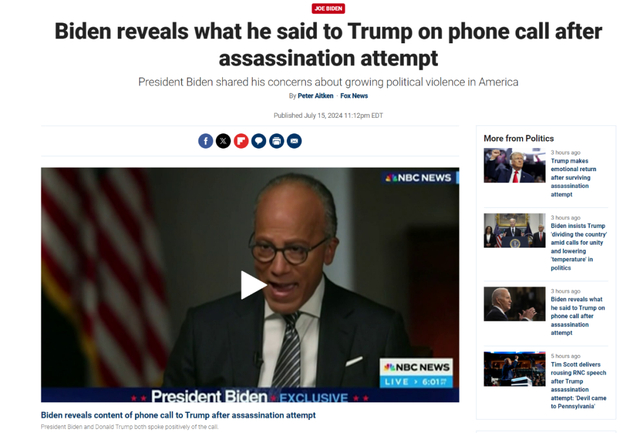Viewport: 640px width, 433px height.
Task: Open comments speech bubble icon
Action: [259, 141]
